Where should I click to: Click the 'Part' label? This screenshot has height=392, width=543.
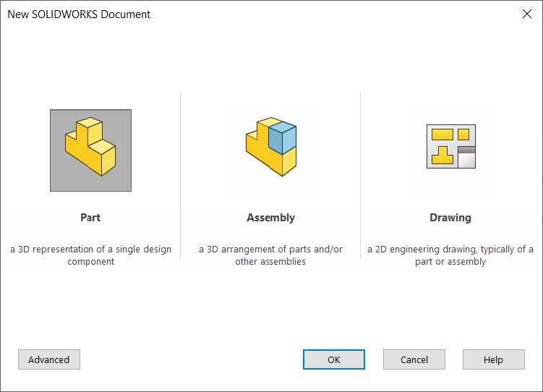pos(90,218)
